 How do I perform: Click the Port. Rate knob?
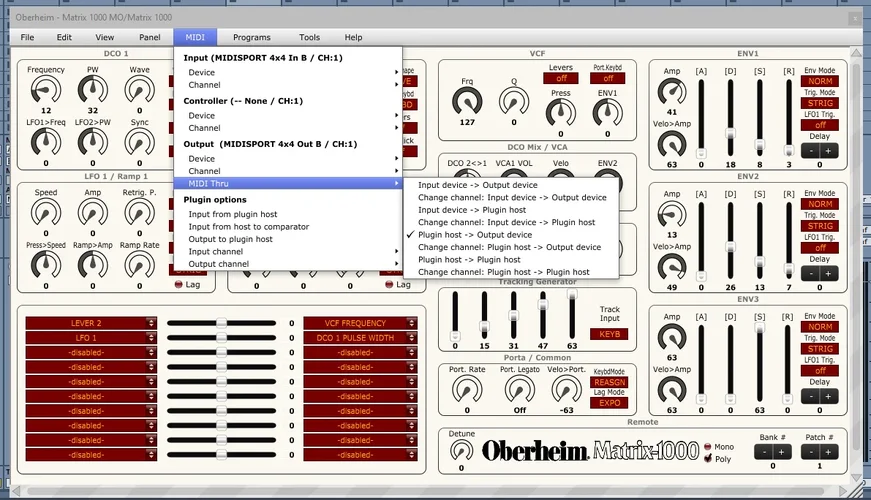(x=466, y=389)
